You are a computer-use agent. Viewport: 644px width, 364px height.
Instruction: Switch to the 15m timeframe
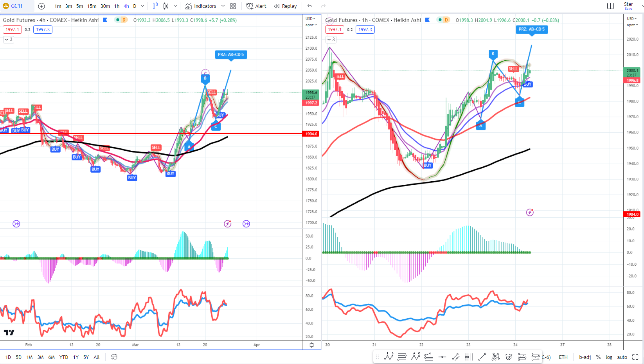[92, 6]
